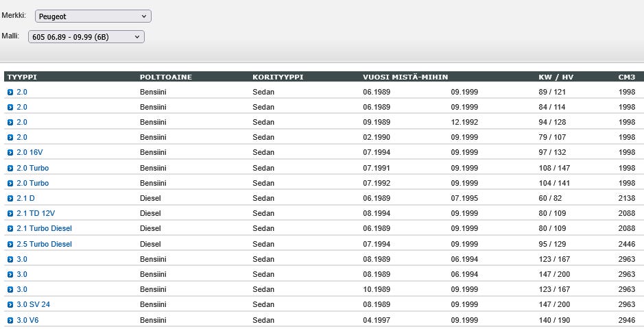Click the arrow icon beside 2.5 Turbo Diesel
Screen dimensions: 644x331
pyautogui.click(x=10, y=245)
